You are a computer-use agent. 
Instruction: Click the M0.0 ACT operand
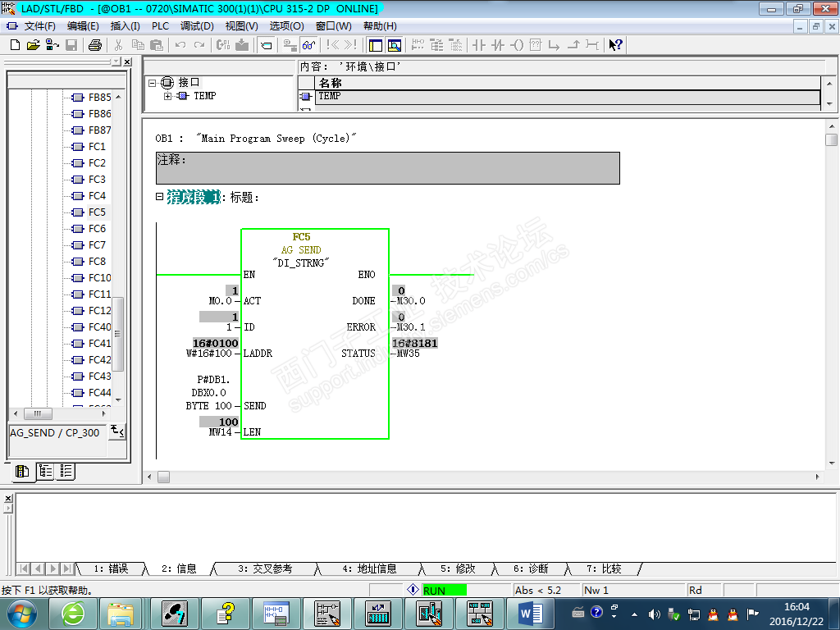pos(220,301)
